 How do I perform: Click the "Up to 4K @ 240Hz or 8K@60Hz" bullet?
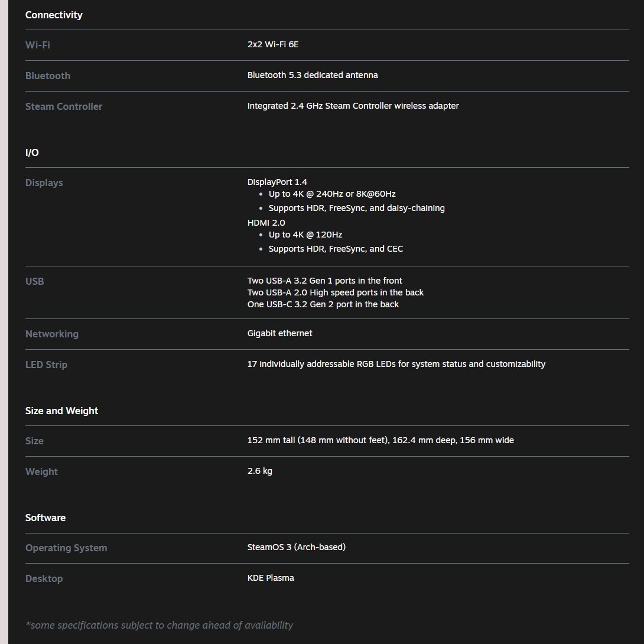click(332, 194)
